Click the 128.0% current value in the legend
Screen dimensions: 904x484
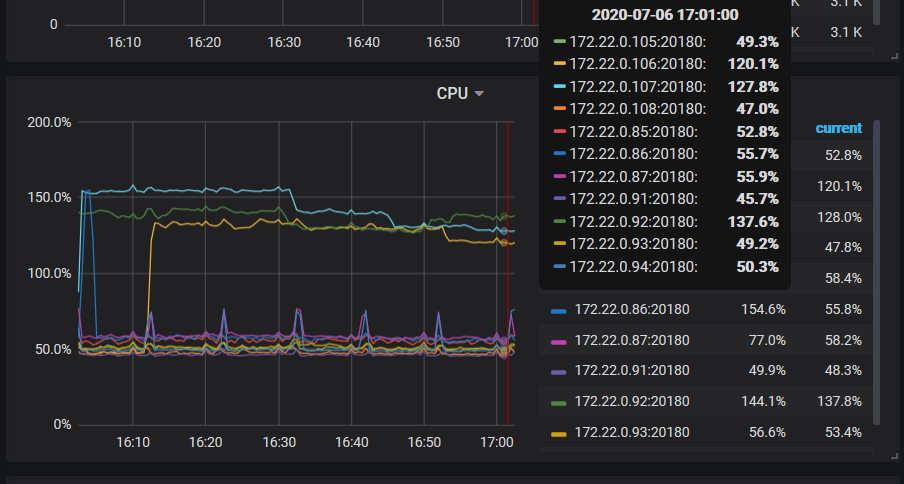coord(839,217)
